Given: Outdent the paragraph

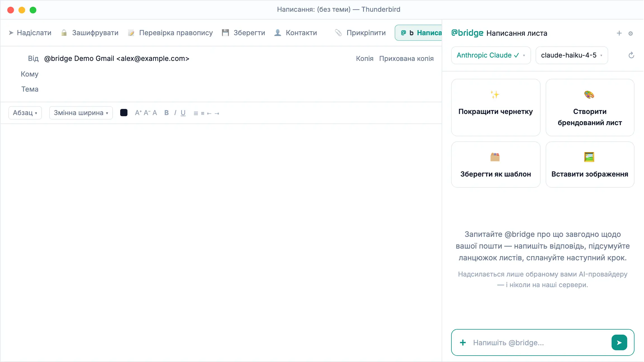Looking at the screenshot, I should tap(209, 113).
